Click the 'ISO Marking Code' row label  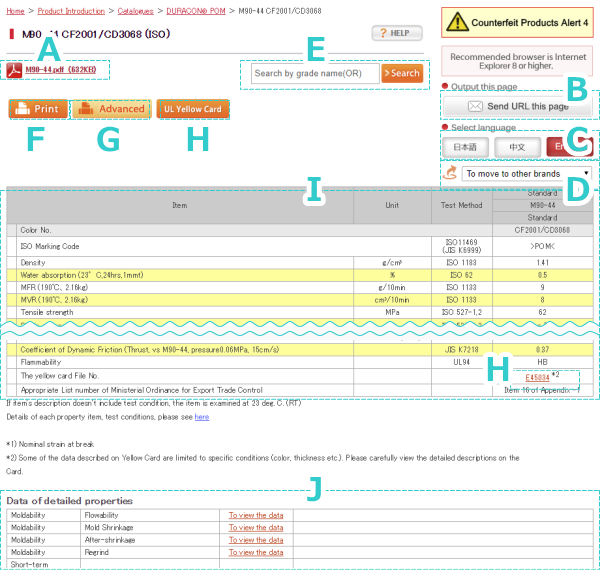[50, 246]
